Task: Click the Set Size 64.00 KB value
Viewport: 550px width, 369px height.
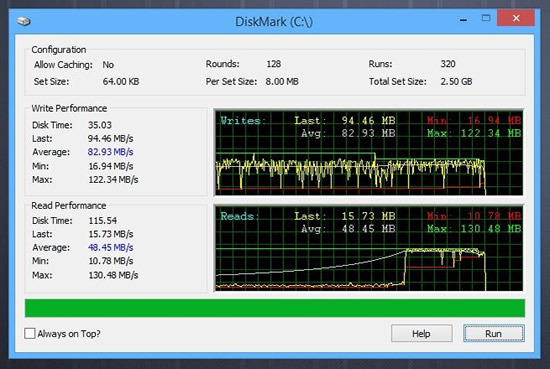Action: [x=121, y=81]
